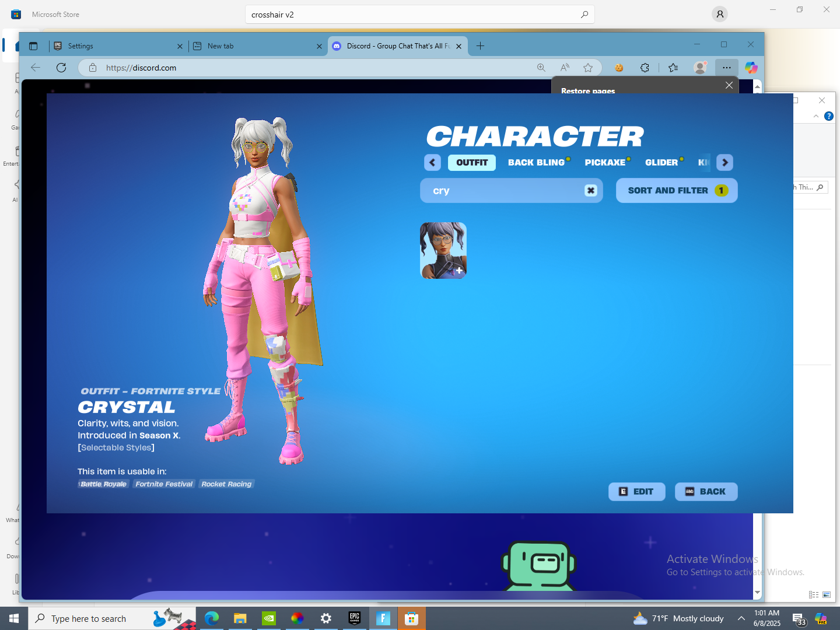
Task: Click the 'cry' outfit search field
Action: point(511,191)
